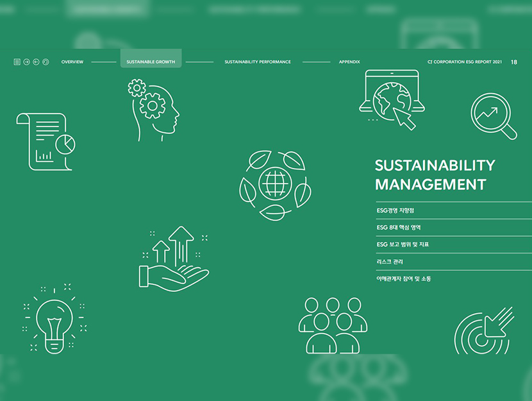The width and height of the screenshot is (532, 401).
Task: Click the target with arrow icon
Action: [485, 330]
